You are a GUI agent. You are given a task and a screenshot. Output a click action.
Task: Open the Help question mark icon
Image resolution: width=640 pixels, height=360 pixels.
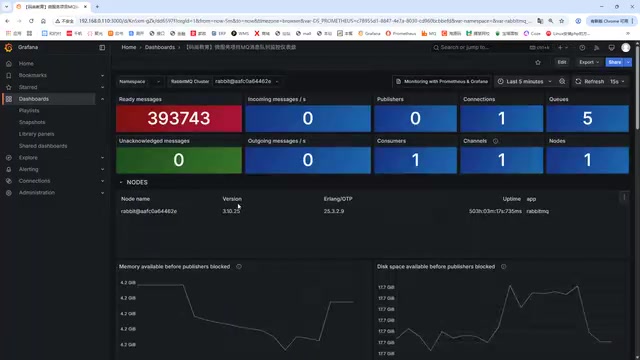582,48
